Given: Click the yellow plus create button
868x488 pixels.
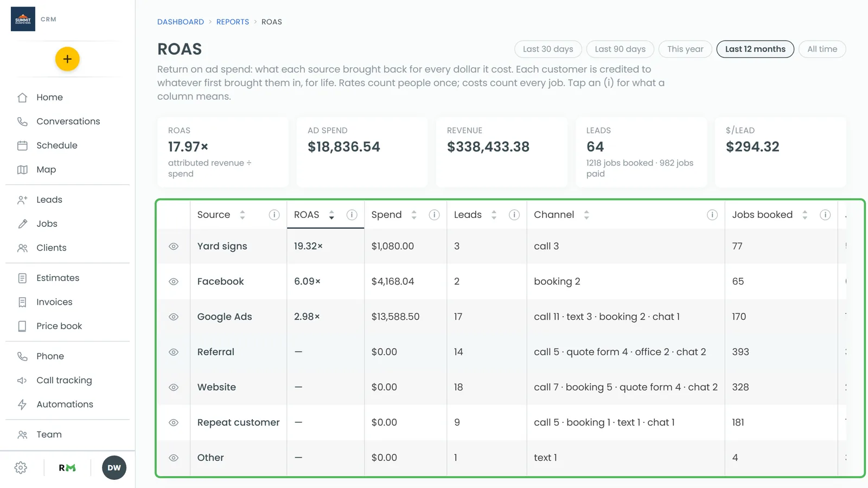Looking at the screenshot, I should point(67,59).
